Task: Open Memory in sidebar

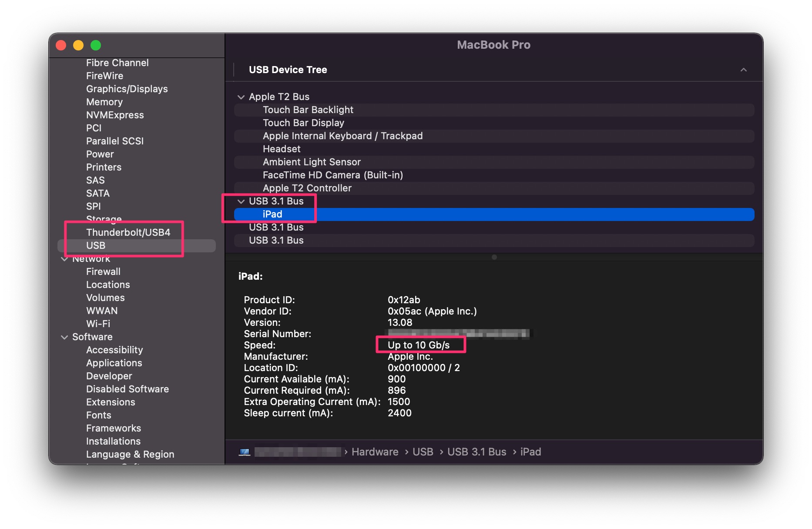Action: [x=104, y=102]
